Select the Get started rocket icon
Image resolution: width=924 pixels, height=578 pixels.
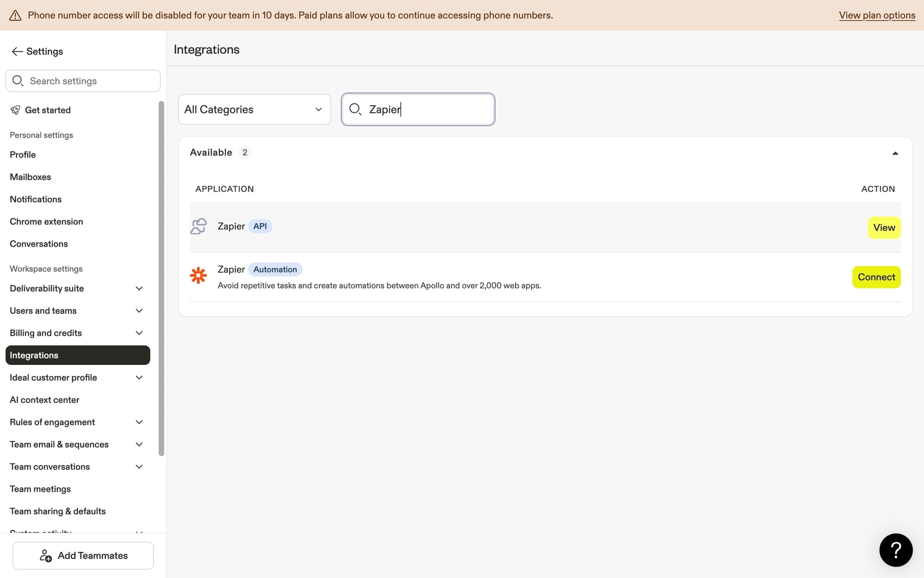tap(16, 110)
